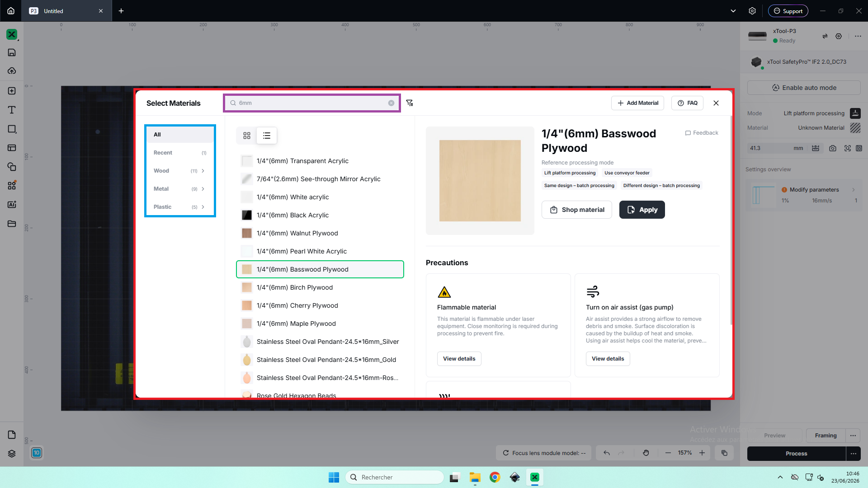Open the apps grid icon in sidebar
Screen dimensions: 868x488
coord(12,185)
